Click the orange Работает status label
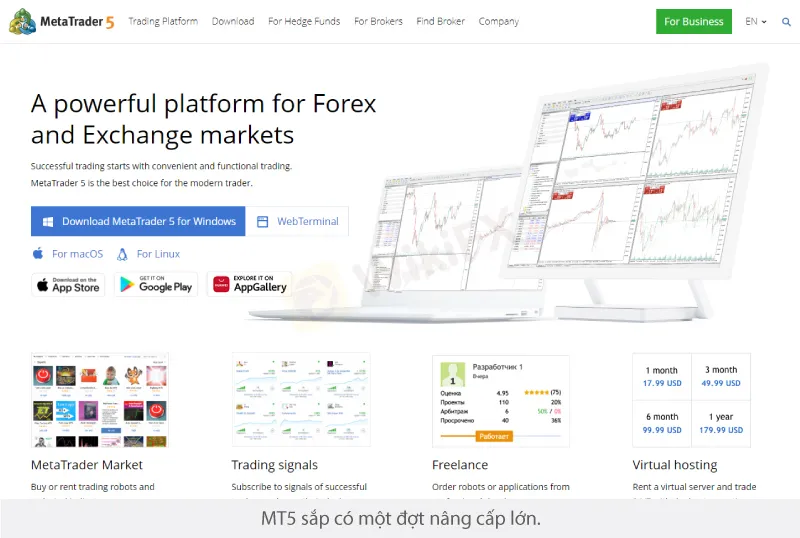This screenshot has height=538, width=800. [x=494, y=436]
